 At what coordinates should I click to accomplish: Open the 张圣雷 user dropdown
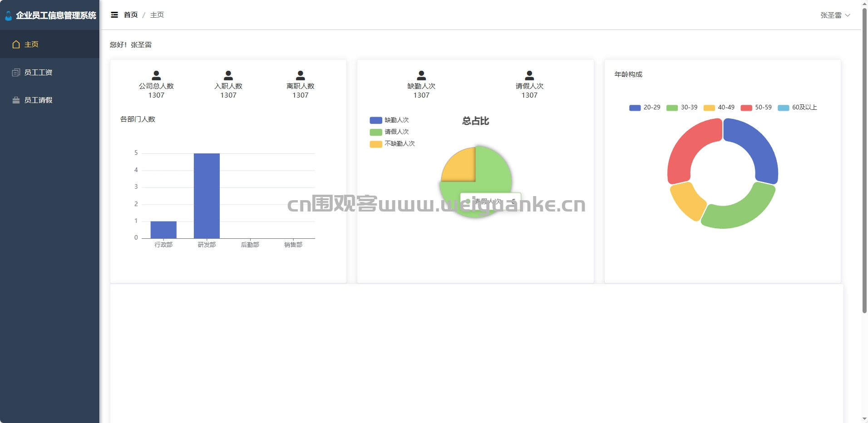pyautogui.click(x=835, y=15)
